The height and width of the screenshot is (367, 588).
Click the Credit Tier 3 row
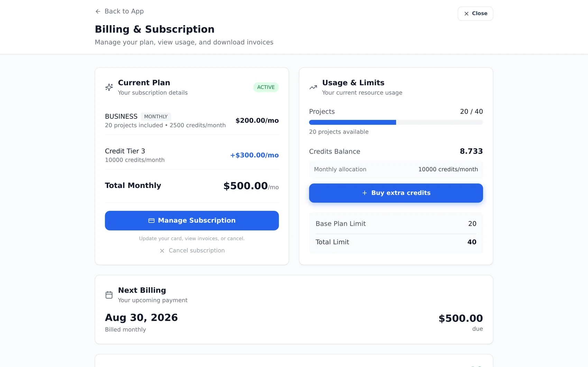(192, 155)
